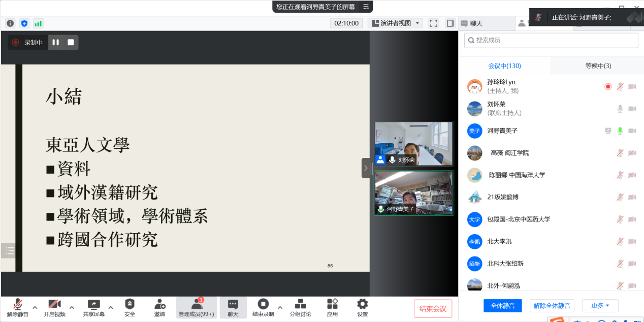Open Breakout Rooms (分组讨论)
This screenshot has height=322, width=644.
(x=300, y=307)
